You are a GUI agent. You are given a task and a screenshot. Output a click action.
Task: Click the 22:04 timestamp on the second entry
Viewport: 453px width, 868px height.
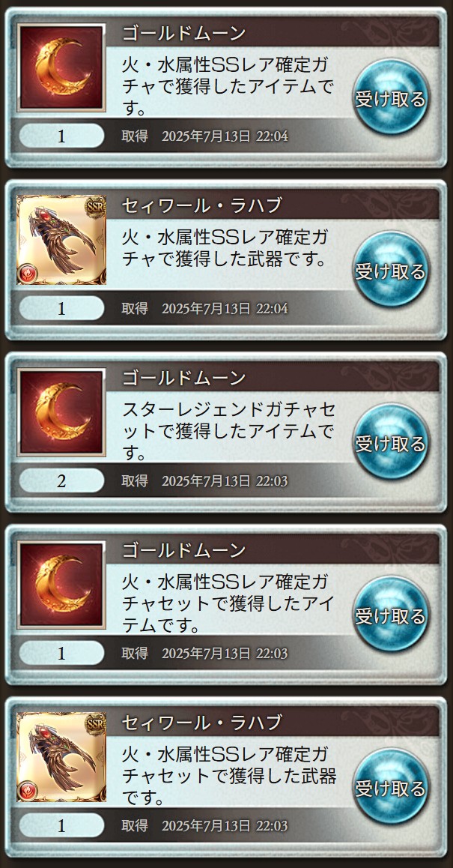point(272,308)
